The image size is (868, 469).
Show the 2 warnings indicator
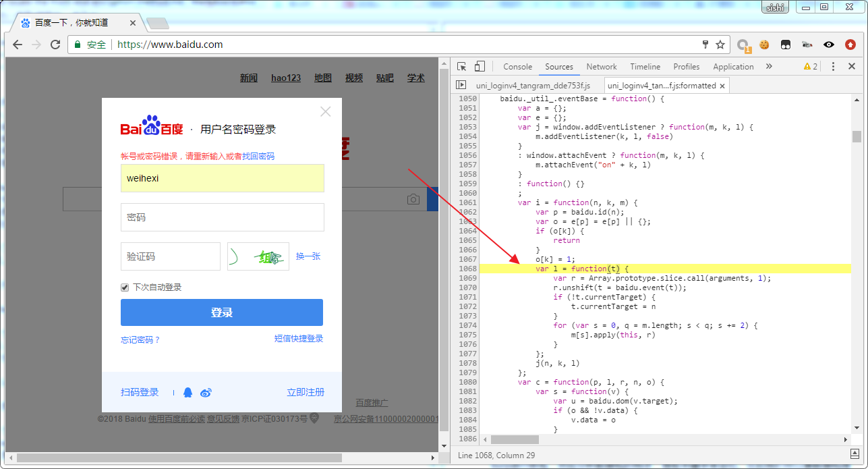[x=810, y=67]
